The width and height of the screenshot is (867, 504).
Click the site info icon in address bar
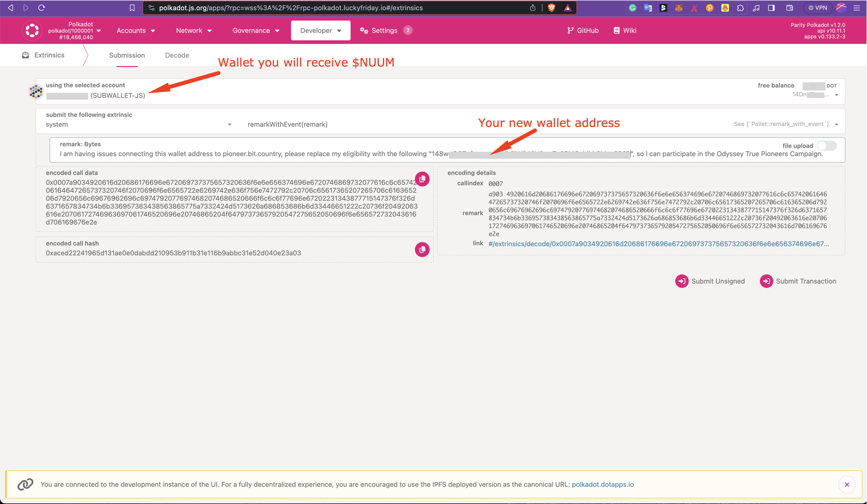(151, 8)
